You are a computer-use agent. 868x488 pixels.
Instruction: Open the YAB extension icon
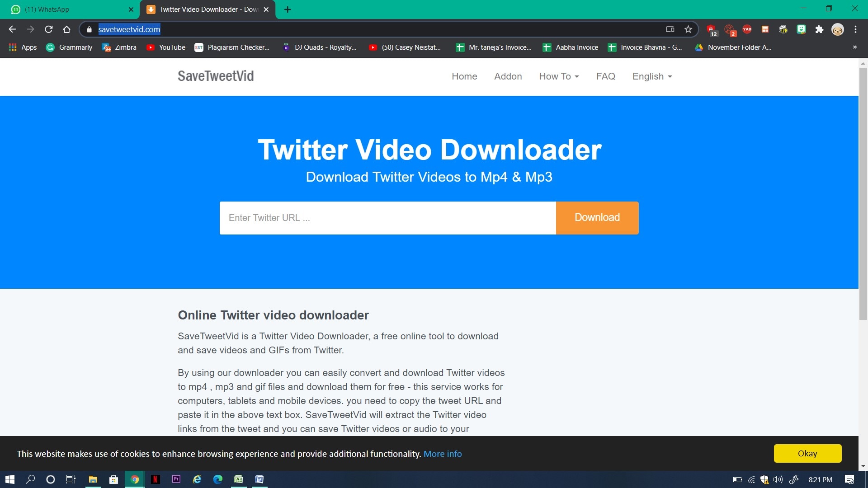click(x=747, y=29)
